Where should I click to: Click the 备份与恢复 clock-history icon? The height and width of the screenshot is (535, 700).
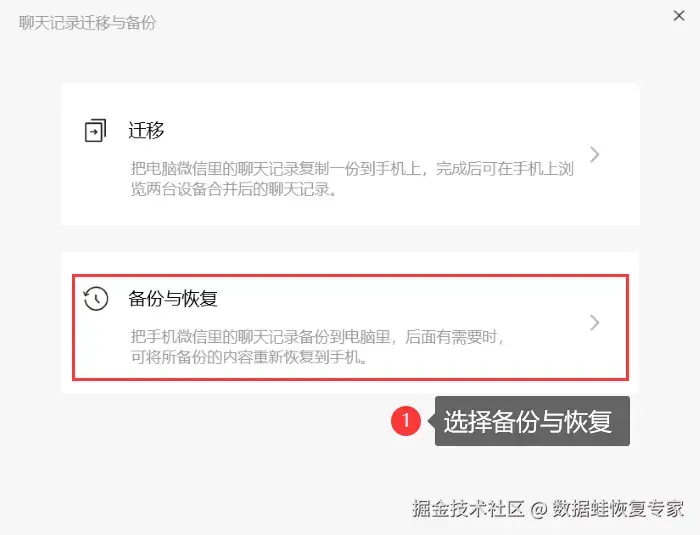tap(96, 299)
